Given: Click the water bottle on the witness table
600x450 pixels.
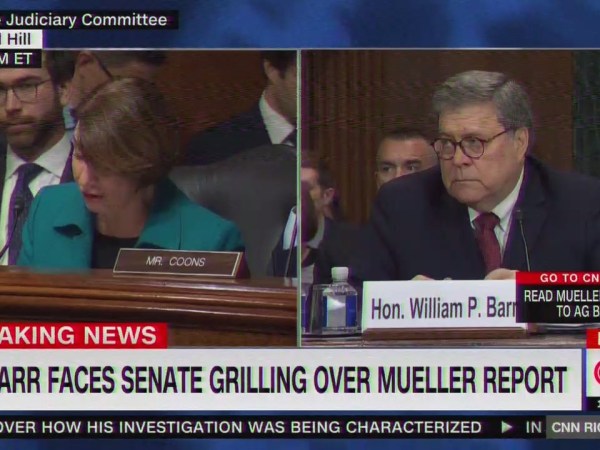Looking at the screenshot, I should [339, 300].
